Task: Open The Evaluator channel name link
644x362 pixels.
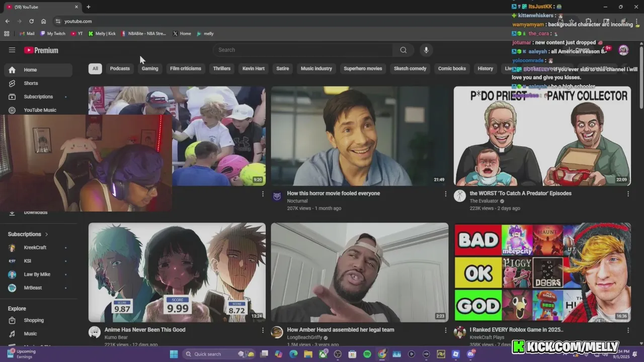Action: tap(484, 201)
